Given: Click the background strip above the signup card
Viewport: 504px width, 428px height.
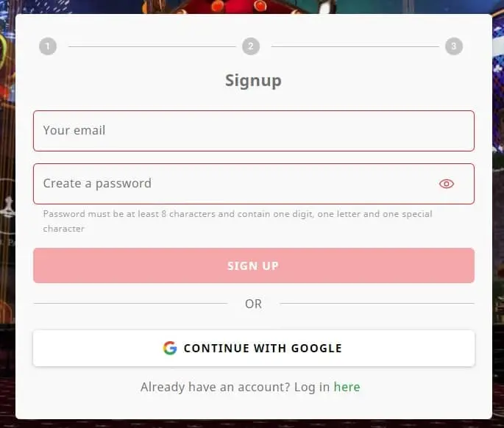Looking at the screenshot, I should (253, 6).
